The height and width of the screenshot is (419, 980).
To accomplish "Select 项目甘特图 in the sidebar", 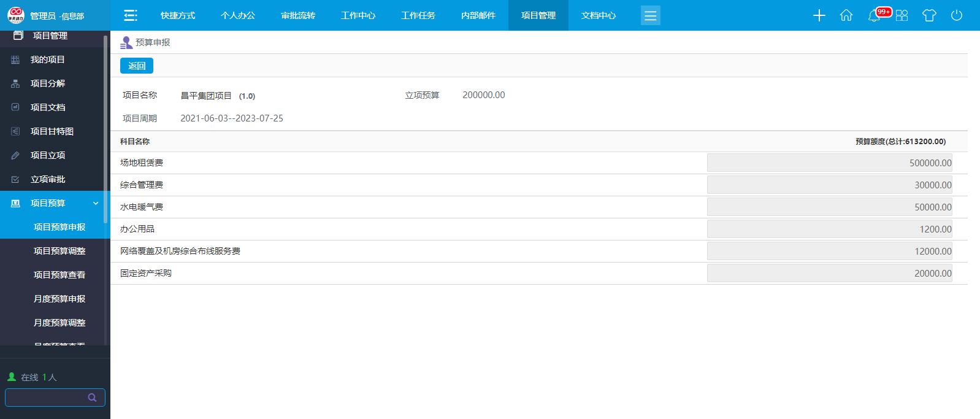I will (52, 131).
